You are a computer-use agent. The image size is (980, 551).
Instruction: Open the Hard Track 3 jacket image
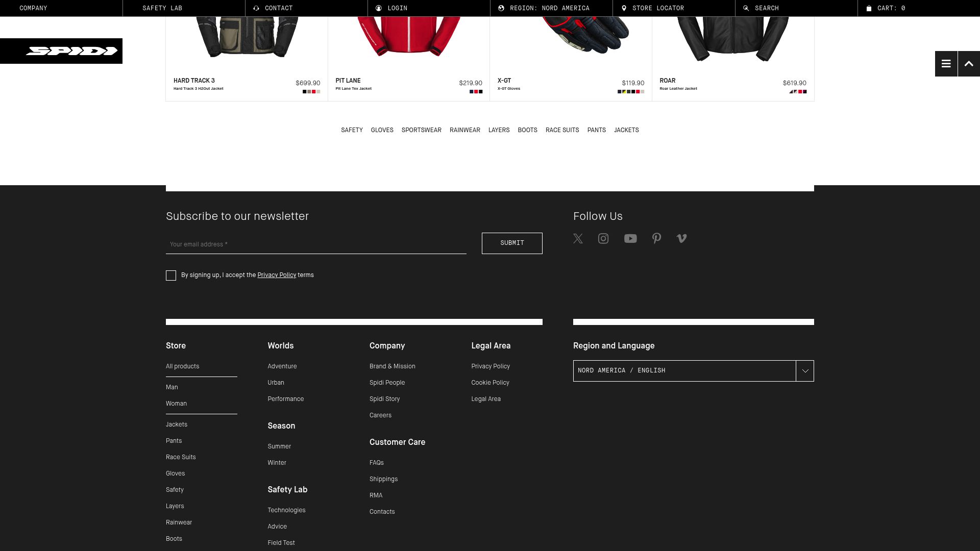pyautogui.click(x=247, y=37)
